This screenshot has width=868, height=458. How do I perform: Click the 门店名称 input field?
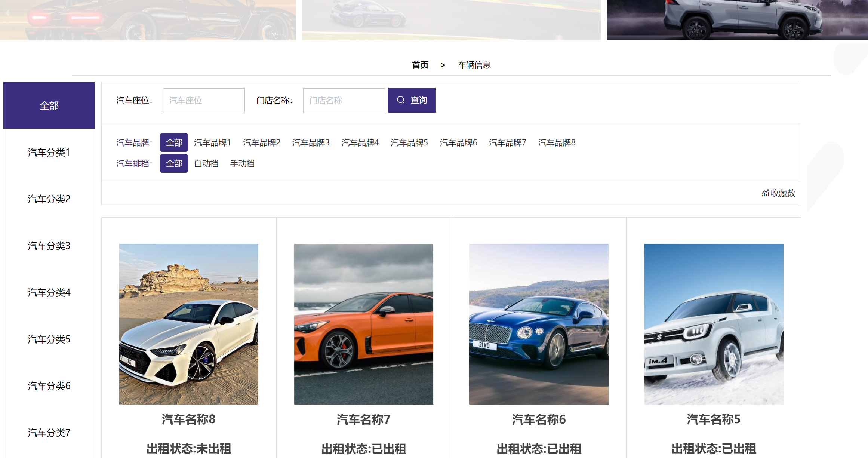[344, 101]
